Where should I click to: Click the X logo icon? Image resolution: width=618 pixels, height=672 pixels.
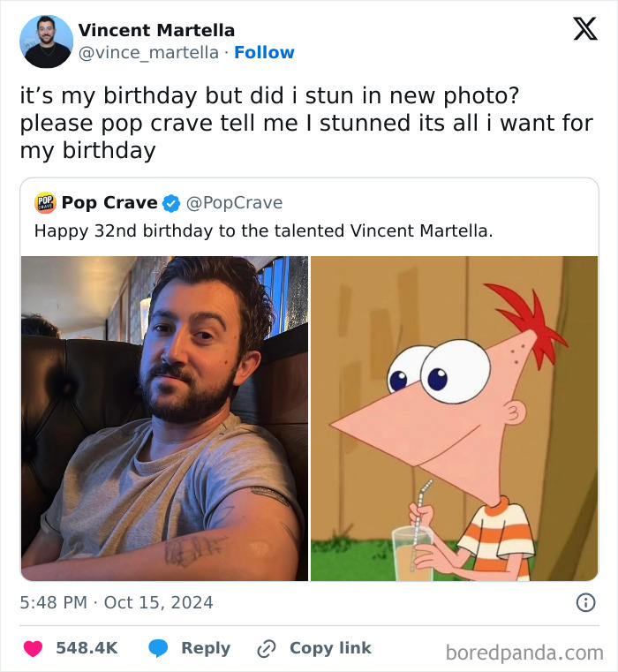(x=584, y=29)
